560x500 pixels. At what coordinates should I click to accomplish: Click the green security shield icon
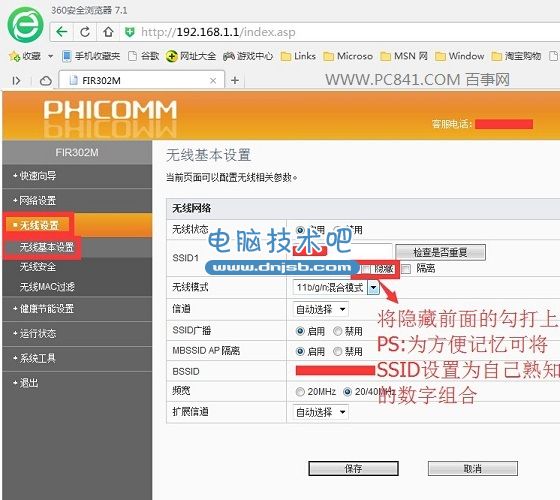[129, 32]
